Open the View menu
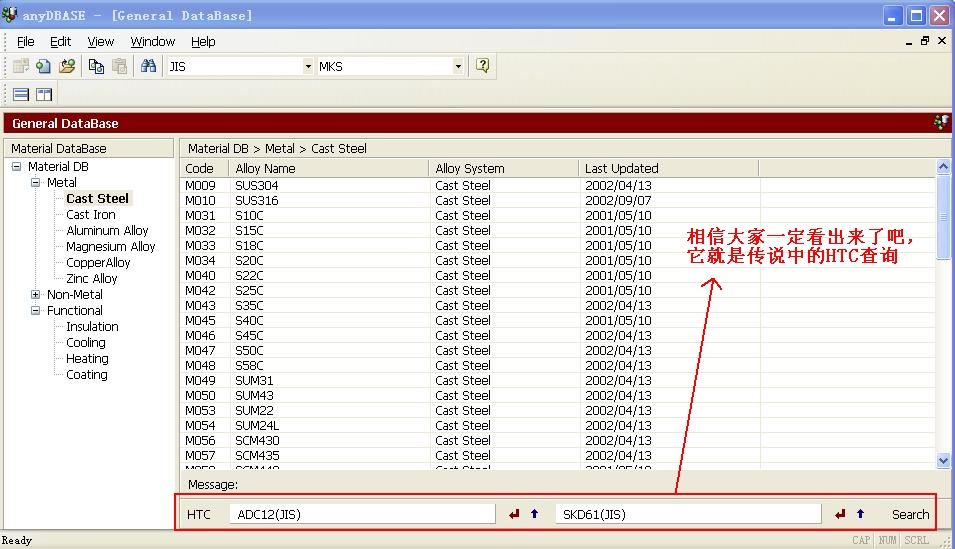Viewport: 955px width, 549px height. point(100,41)
